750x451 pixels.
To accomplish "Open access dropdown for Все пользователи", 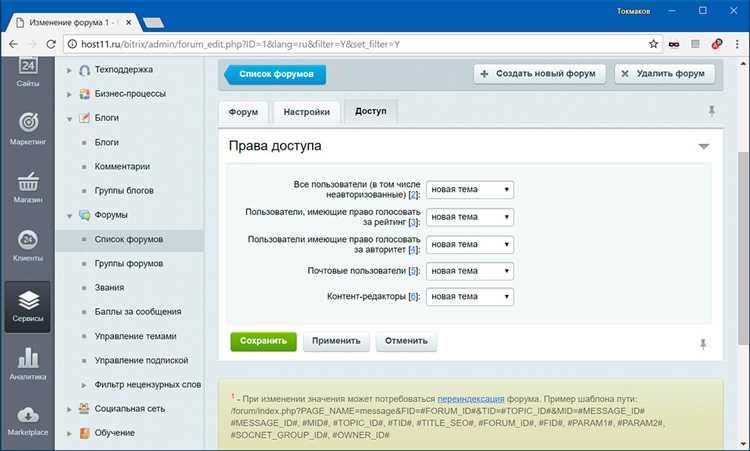I will tap(470, 189).
